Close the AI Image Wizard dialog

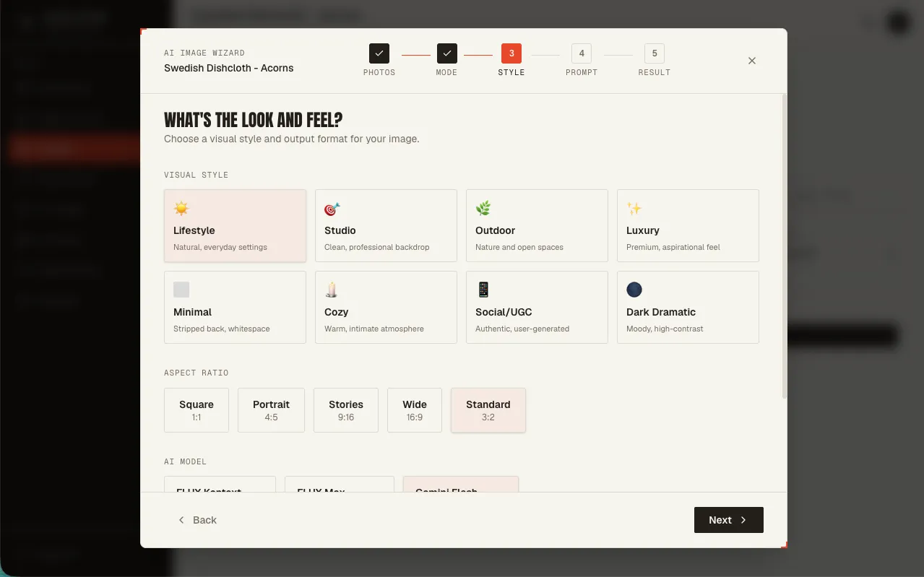coord(752,61)
